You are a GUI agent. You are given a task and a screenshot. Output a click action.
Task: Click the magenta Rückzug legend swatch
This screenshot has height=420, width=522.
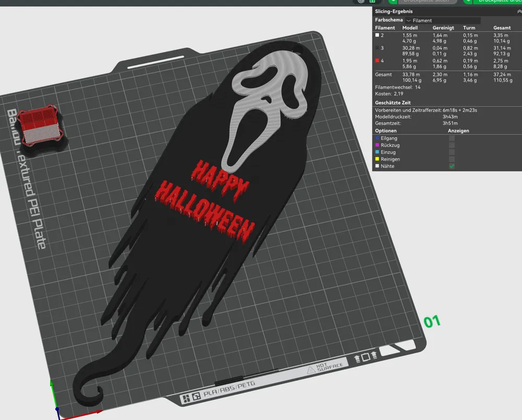point(377,145)
